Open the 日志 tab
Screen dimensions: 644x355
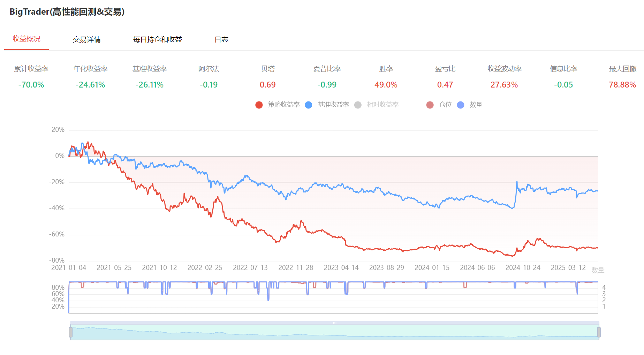tap(221, 39)
